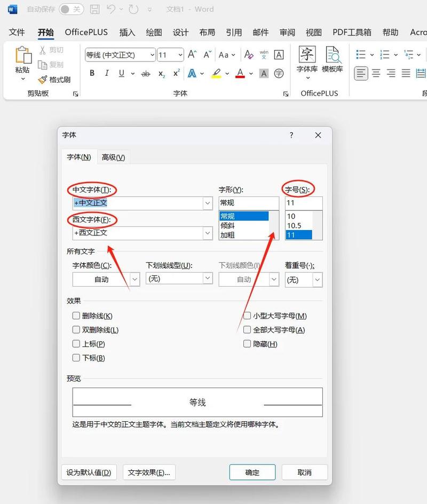Check the 上标(P) superscript checkbox

(76, 344)
